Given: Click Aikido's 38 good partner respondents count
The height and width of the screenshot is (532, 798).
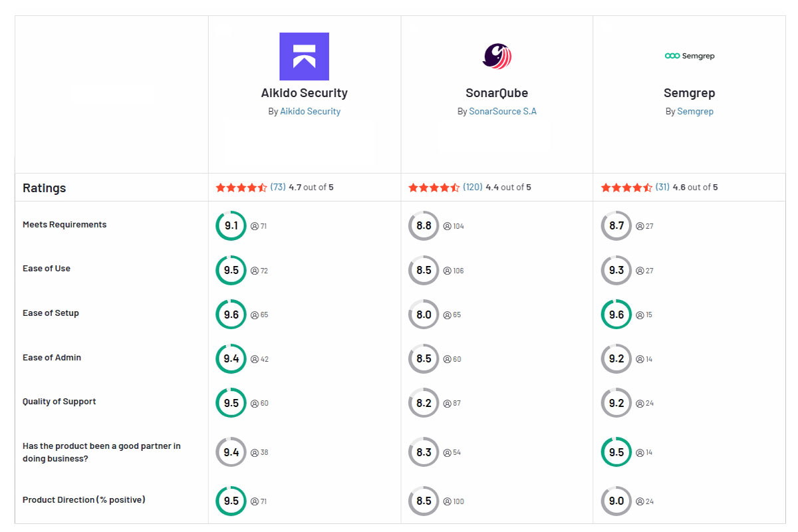Looking at the screenshot, I should 259,452.
